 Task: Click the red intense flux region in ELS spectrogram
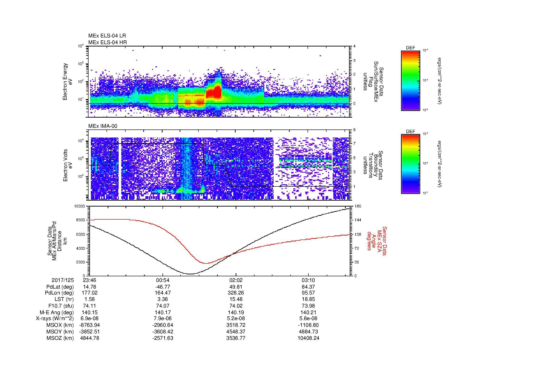point(214,92)
